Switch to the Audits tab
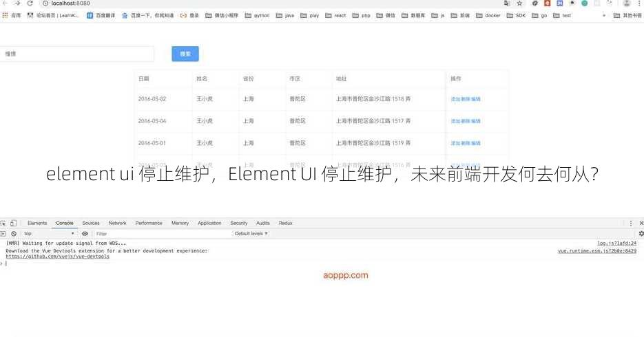The width and height of the screenshot is (644, 337). pos(263,223)
